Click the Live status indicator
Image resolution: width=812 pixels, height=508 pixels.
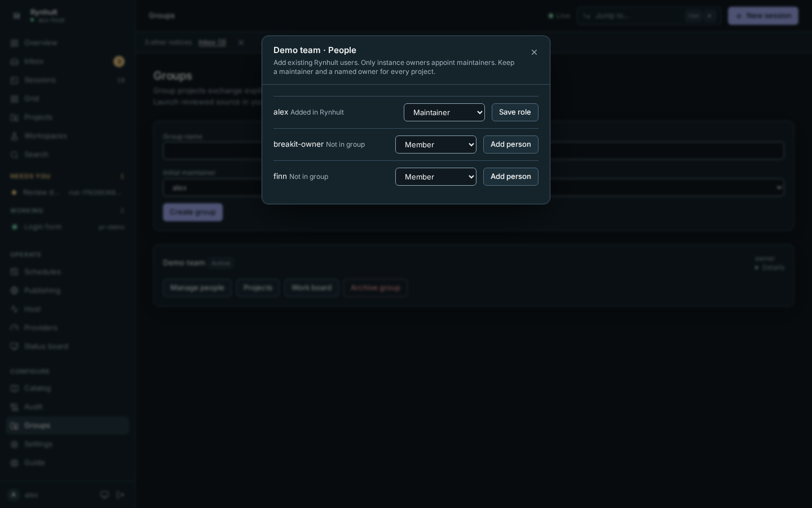[559, 16]
